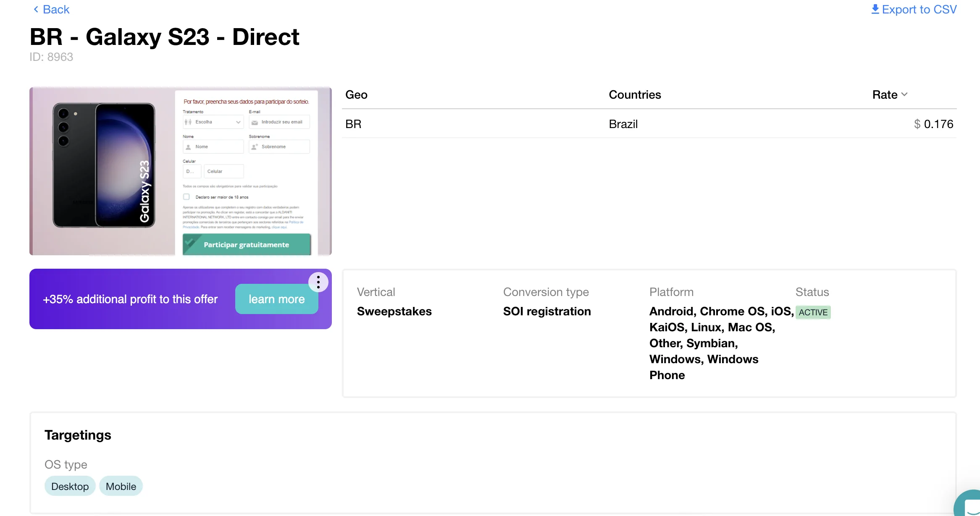Open the country code 'D...' selector
Viewport: 980px width, 516px height.
(192, 171)
